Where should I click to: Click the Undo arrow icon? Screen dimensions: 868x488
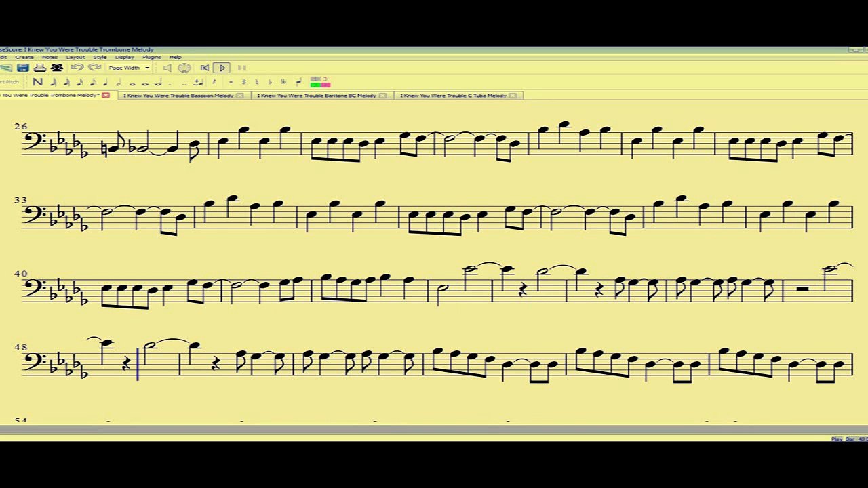[77, 68]
